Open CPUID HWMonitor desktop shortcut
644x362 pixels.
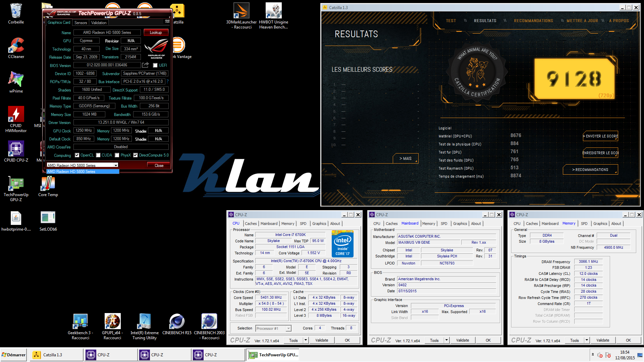(16, 119)
